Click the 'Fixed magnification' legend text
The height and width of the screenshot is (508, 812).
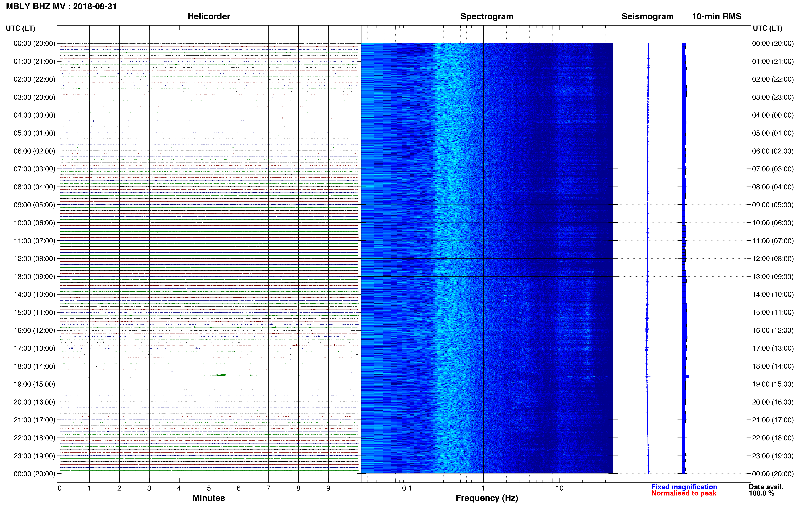click(x=684, y=487)
